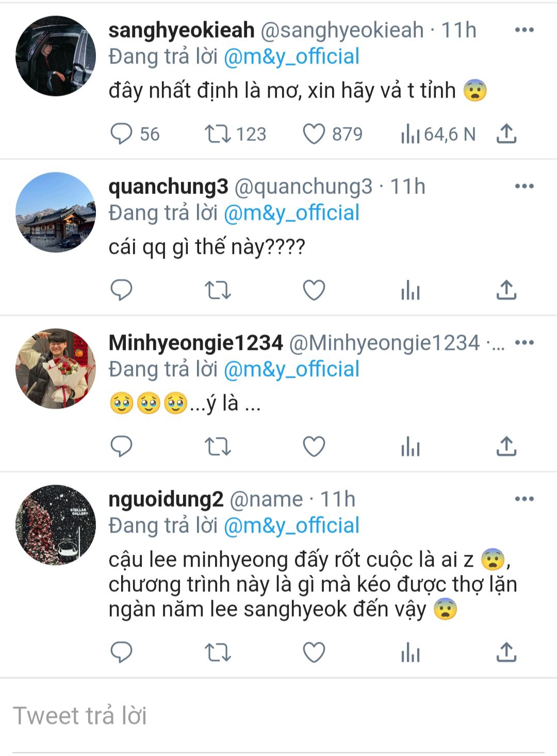Screen dimensions: 557x756
Task: Open more options on nguoidung2's tweet
Action: 524,499
